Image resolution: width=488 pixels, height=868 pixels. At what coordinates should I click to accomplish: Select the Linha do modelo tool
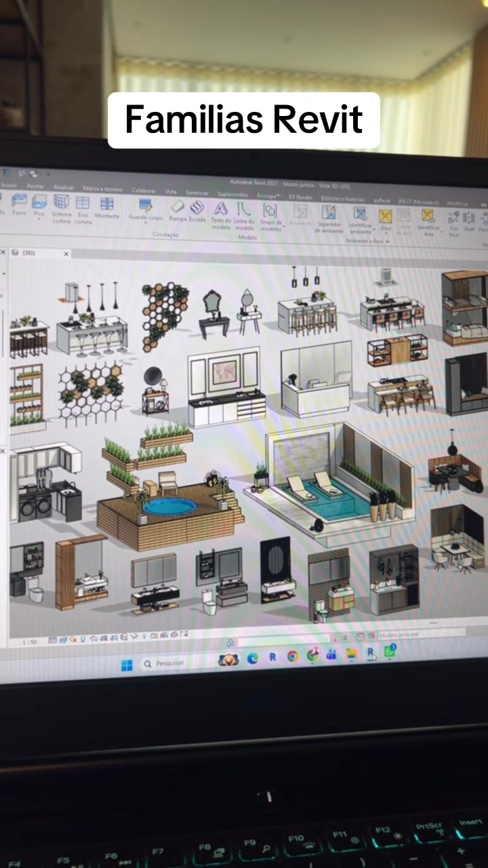pyautogui.click(x=244, y=216)
